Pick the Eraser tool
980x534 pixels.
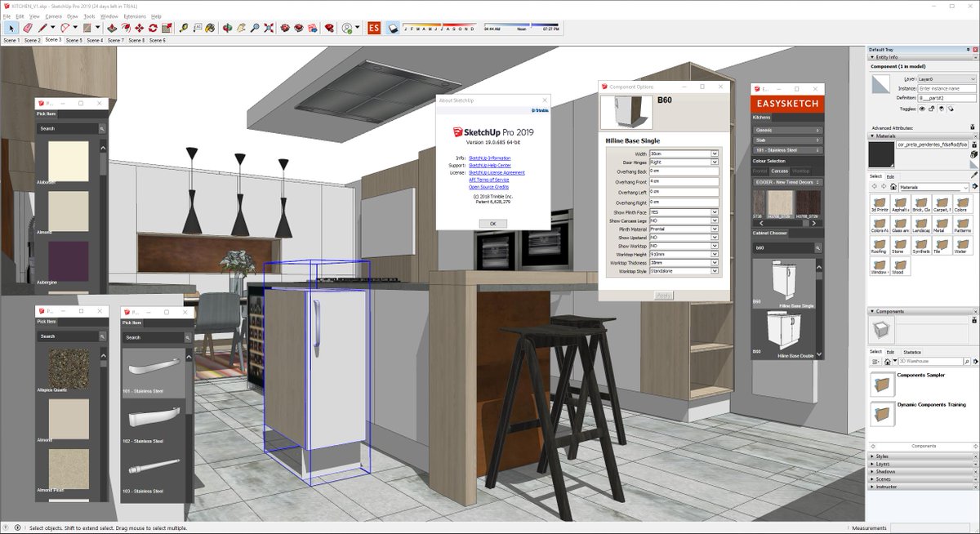(x=28, y=28)
